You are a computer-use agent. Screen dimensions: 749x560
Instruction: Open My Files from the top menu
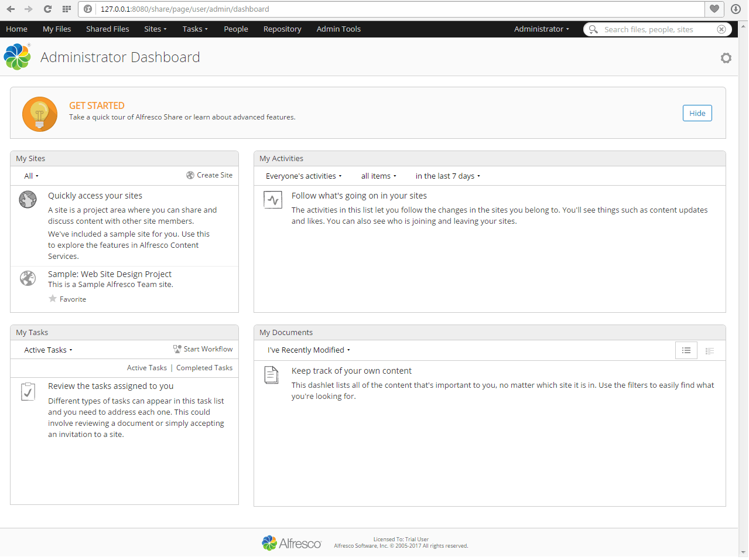[x=57, y=29]
